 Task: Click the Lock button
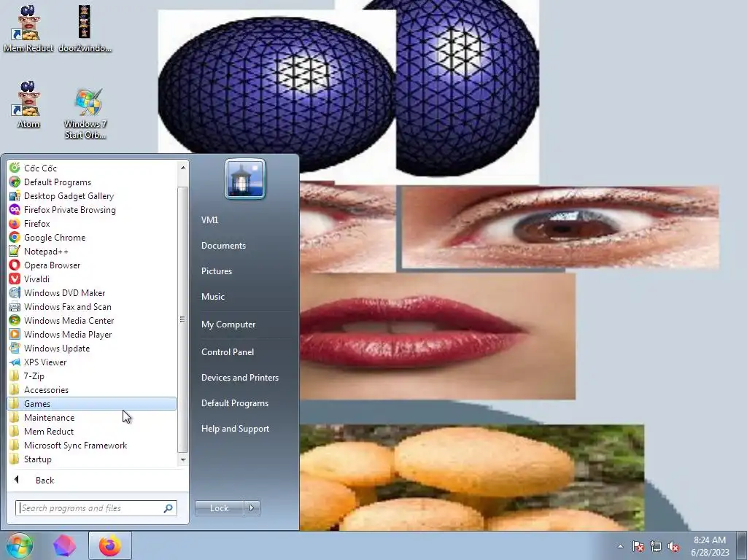tap(220, 508)
